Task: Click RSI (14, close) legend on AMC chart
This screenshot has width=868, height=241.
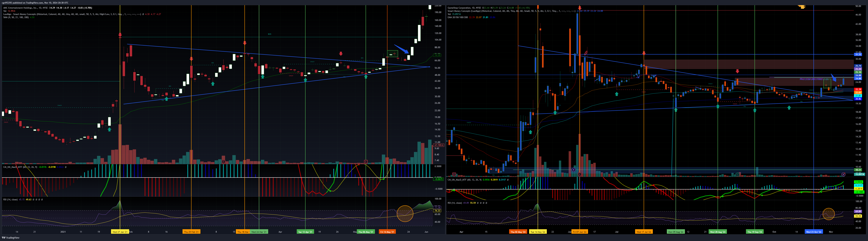Action: click(10, 200)
